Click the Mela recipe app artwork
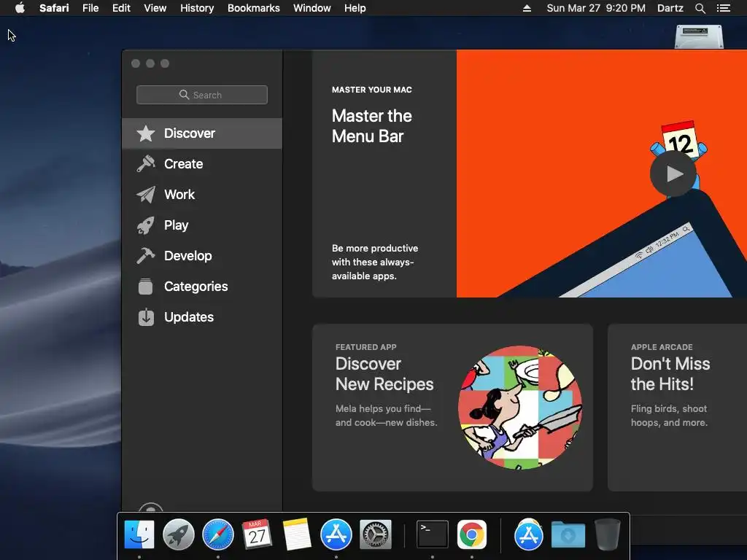 point(519,408)
